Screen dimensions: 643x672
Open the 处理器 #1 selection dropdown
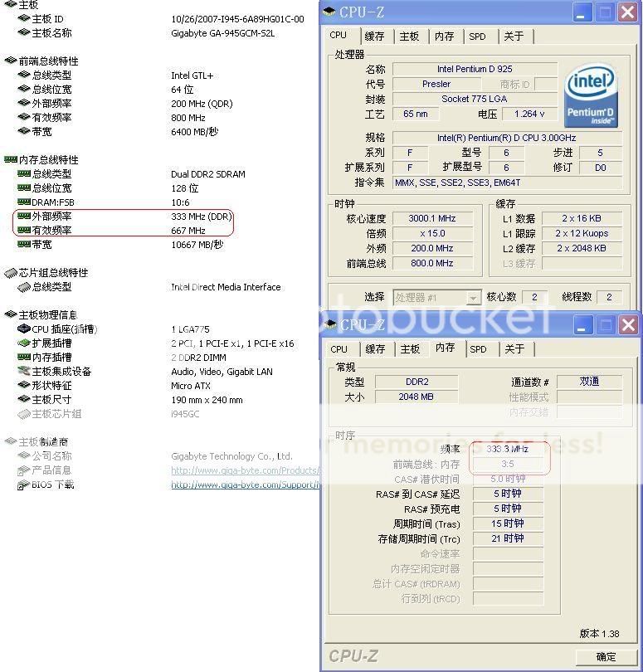(473, 297)
